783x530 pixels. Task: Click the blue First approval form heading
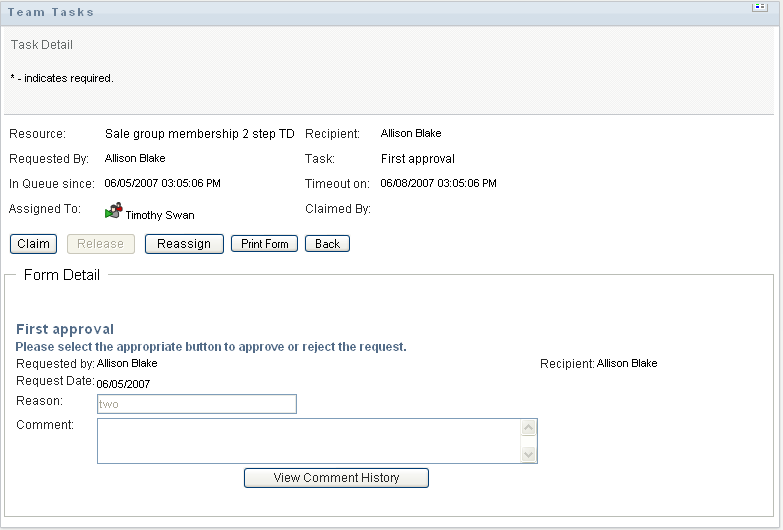pyautogui.click(x=65, y=329)
